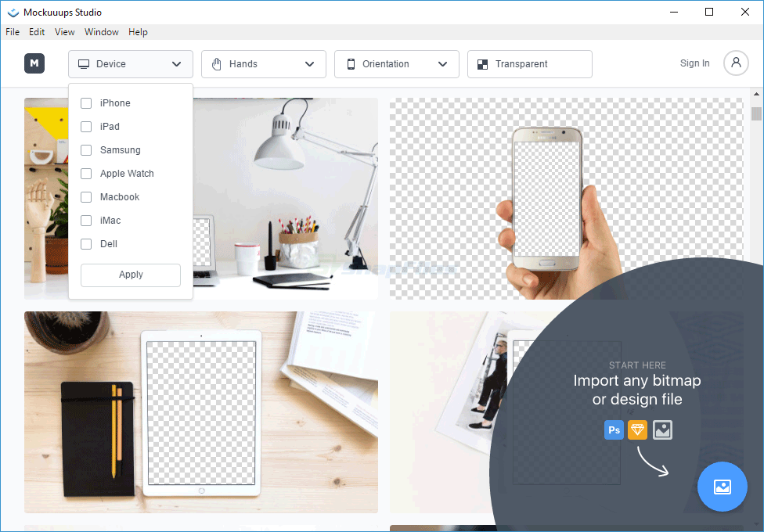The width and height of the screenshot is (764, 532).
Task: Click the Device dropdown label text
Action: point(111,64)
